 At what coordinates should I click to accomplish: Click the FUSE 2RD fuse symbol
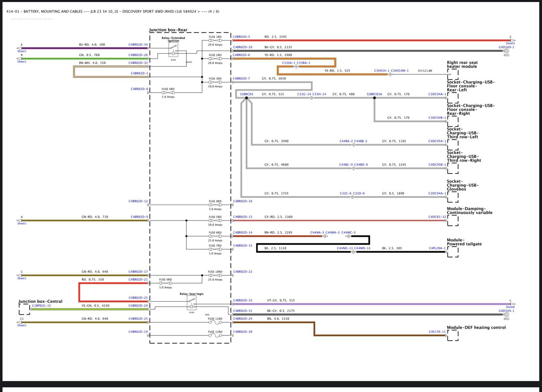pos(215,59)
